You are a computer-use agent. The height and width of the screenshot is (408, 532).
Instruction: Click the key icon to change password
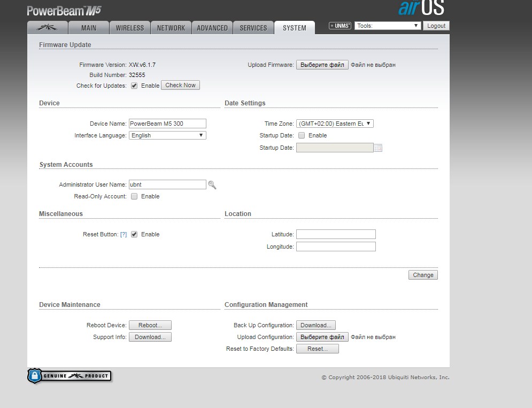click(x=212, y=185)
